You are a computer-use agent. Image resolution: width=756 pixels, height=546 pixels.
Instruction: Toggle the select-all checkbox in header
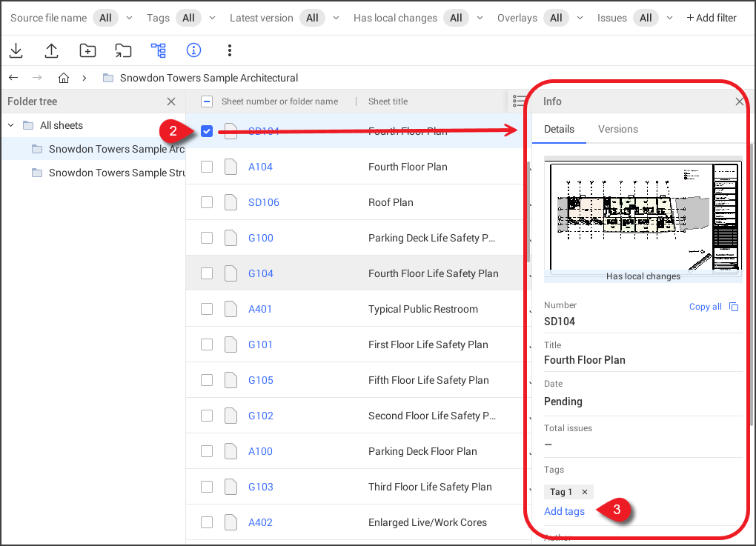pos(207,101)
